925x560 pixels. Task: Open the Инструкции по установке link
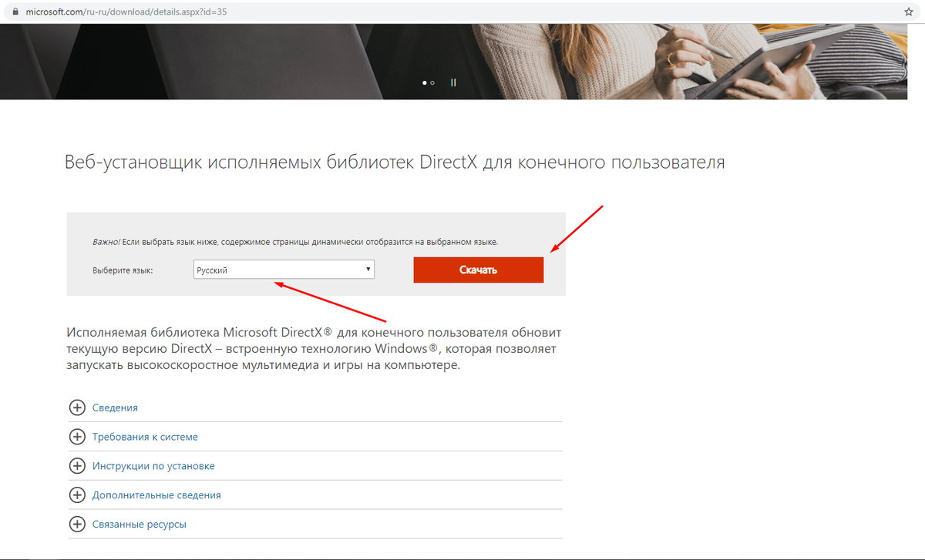(153, 466)
